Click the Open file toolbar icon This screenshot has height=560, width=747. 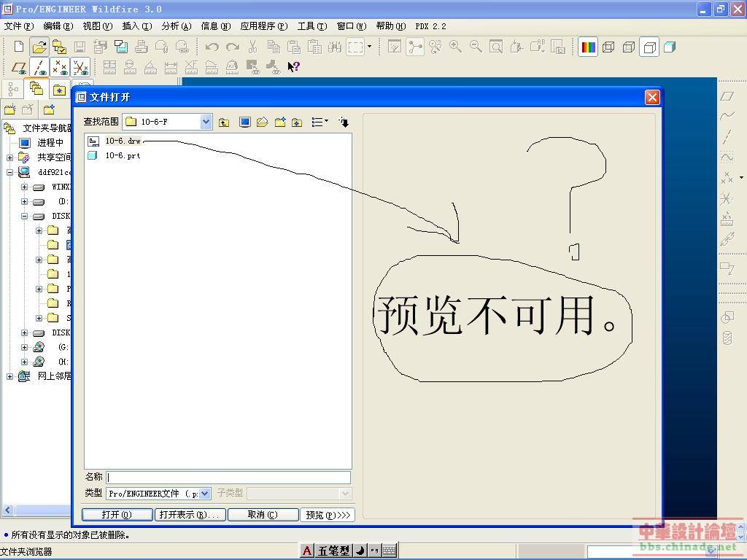39,47
